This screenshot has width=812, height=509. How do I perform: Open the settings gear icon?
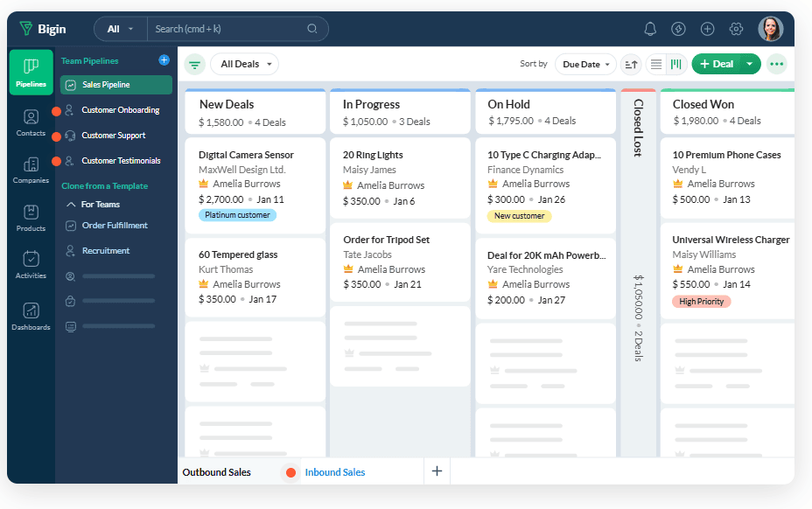pos(736,29)
